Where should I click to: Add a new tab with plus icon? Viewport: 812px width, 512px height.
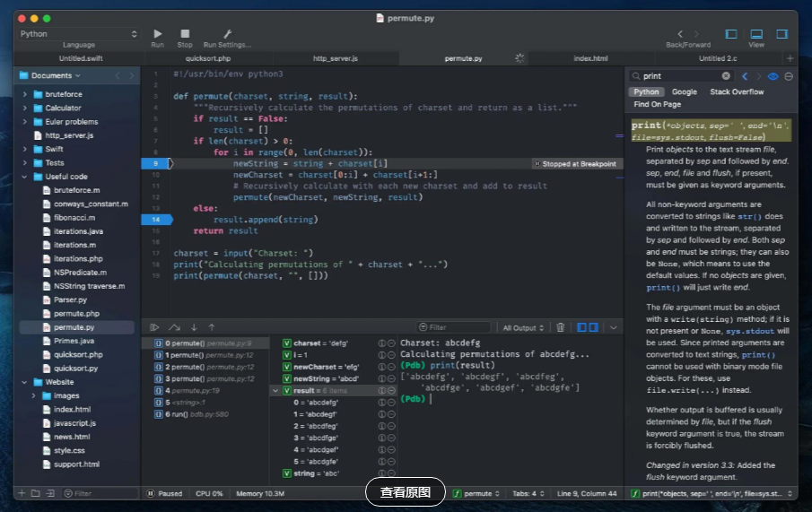coord(790,58)
